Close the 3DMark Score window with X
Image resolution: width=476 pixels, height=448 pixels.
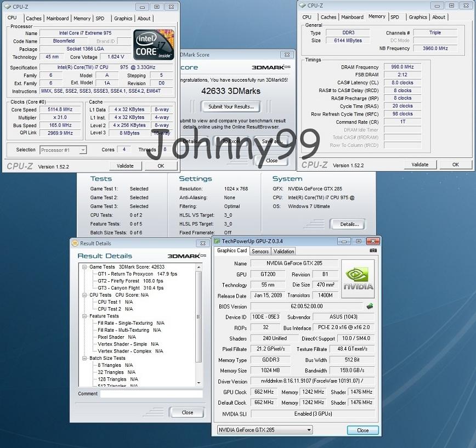coord(287,55)
